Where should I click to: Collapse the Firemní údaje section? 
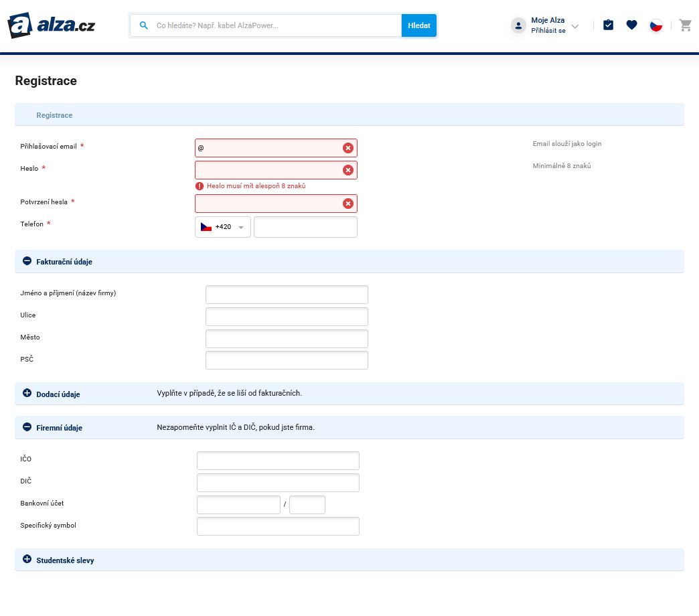point(27,427)
